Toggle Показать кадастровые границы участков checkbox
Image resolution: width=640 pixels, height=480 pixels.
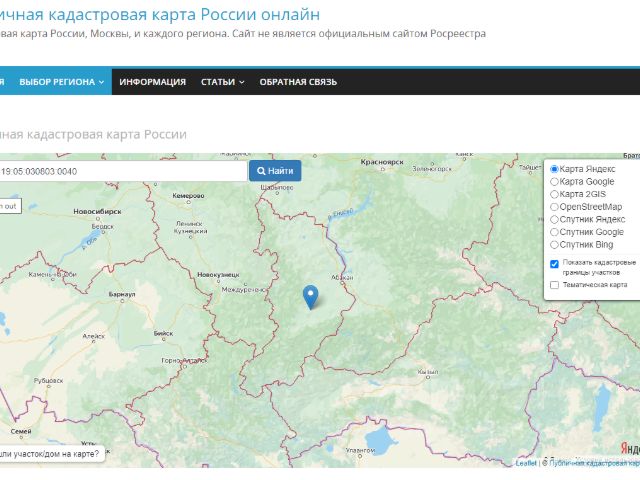pos(554,264)
